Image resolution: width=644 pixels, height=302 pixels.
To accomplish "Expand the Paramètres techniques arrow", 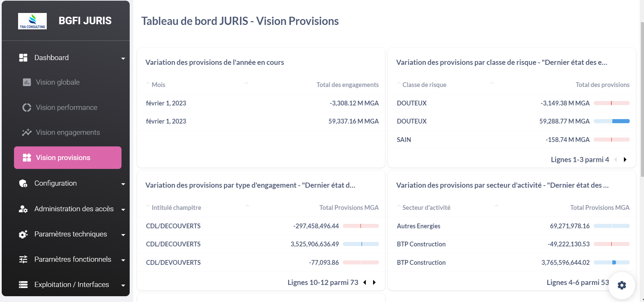I will [123, 235].
